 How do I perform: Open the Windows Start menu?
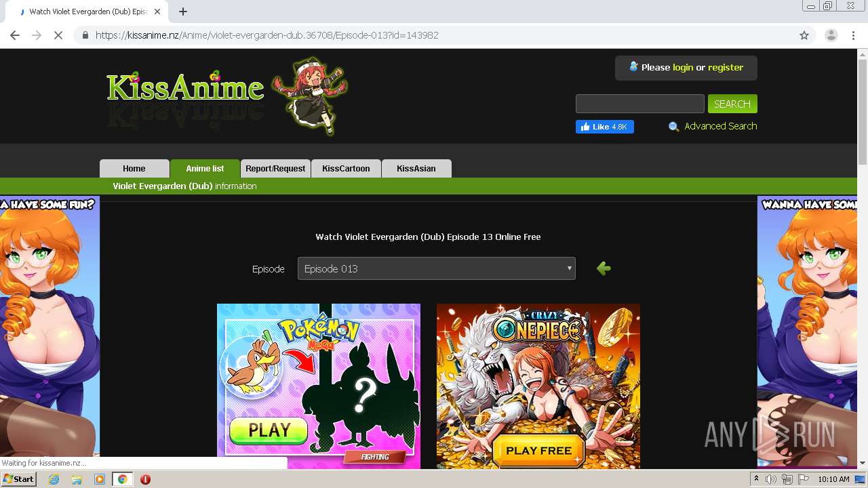(18, 479)
